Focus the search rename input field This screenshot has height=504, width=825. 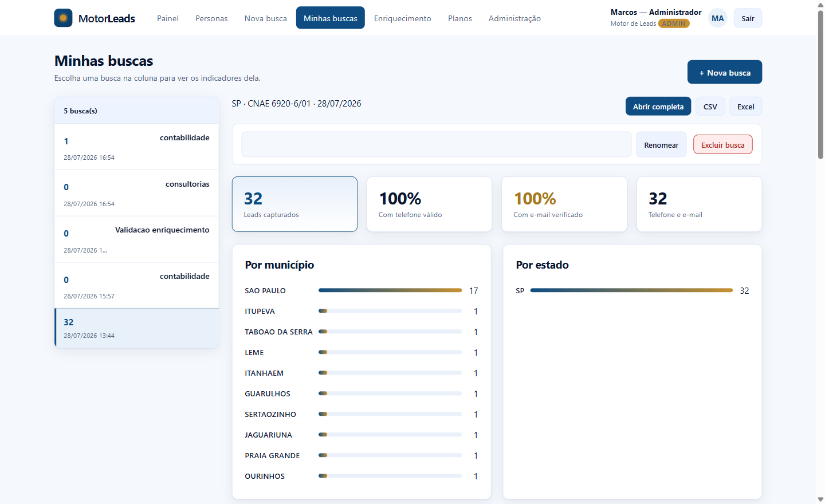point(437,144)
